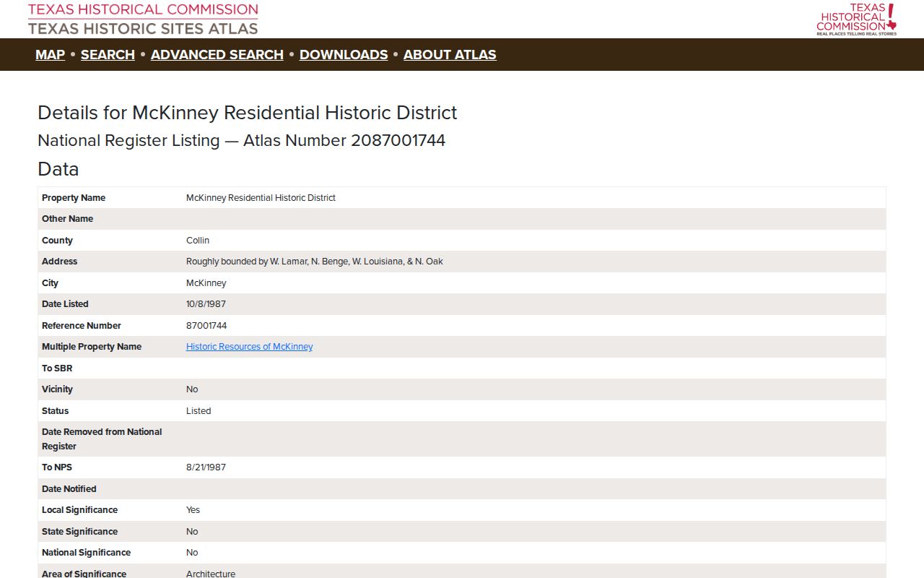Follow the Historic Resources of McKinney link
This screenshot has height=578, width=924.
pos(250,347)
